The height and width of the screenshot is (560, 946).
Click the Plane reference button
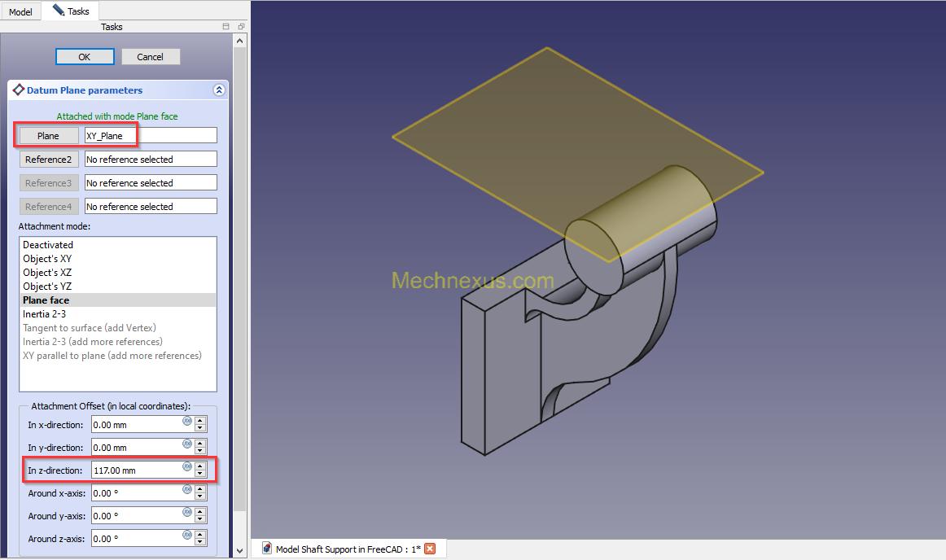(48, 136)
